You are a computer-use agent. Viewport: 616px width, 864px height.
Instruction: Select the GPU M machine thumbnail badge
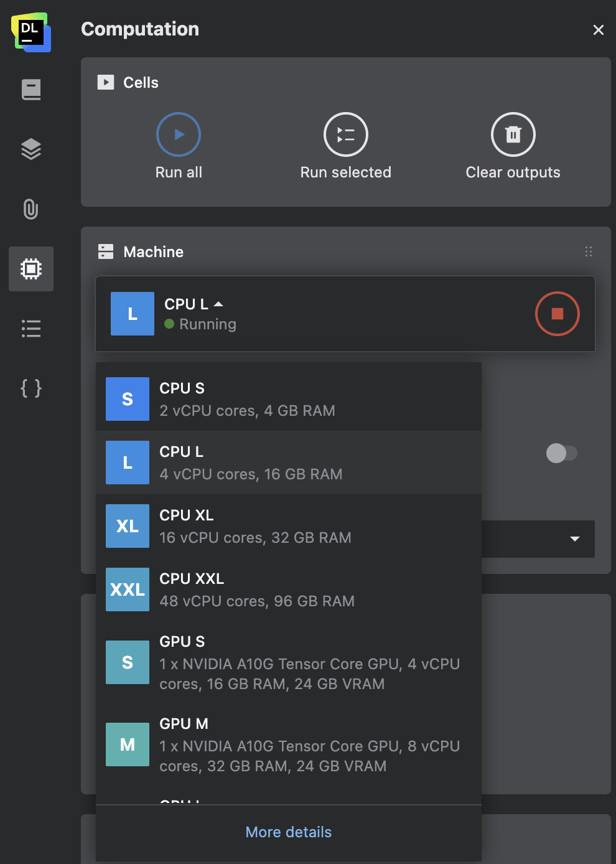pyautogui.click(x=128, y=744)
